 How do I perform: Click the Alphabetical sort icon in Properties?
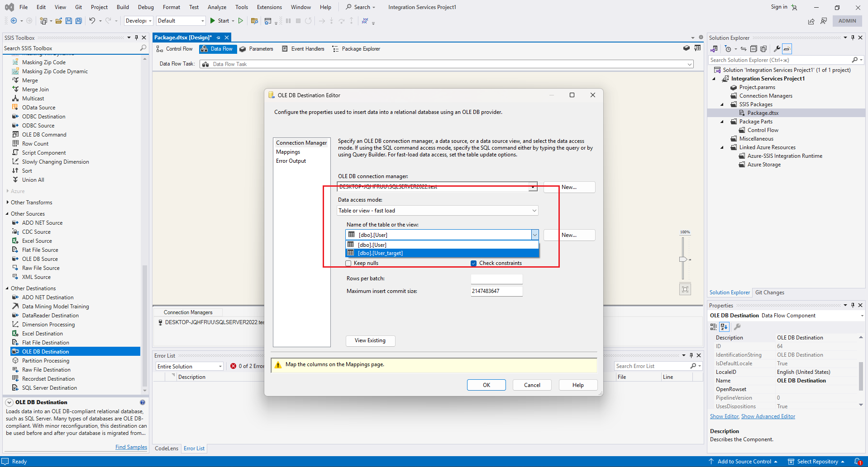[x=724, y=327]
